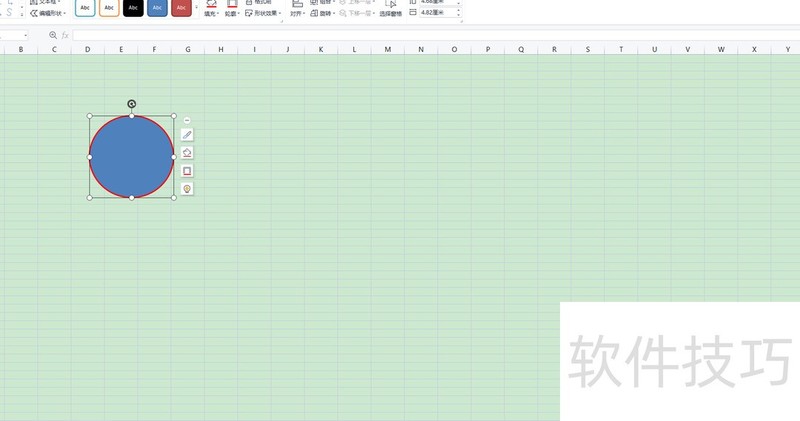Select column T header
This screenshot has height=421, width=800.
point(621,49)
